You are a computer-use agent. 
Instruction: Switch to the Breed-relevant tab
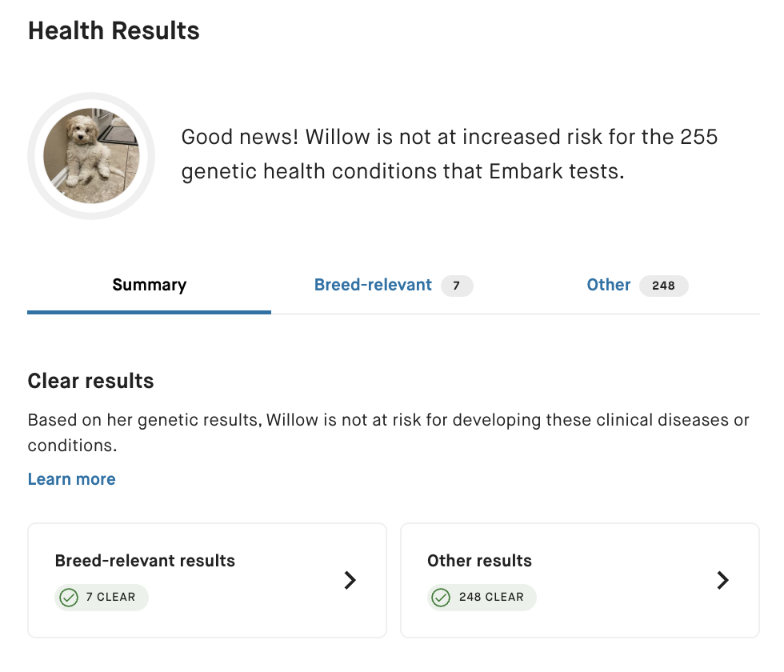point(373,285)
